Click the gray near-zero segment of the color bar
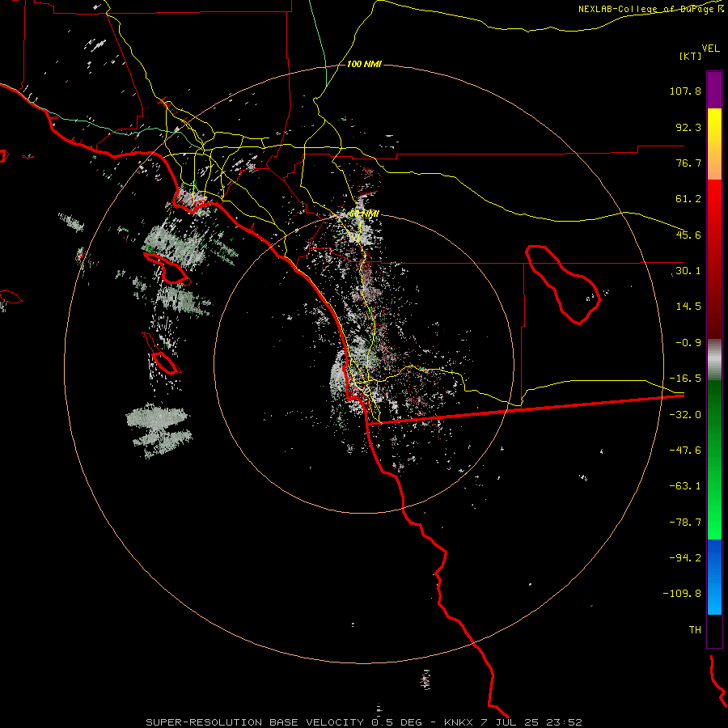This screenshot has width=728, height=728. coord(714,360)
